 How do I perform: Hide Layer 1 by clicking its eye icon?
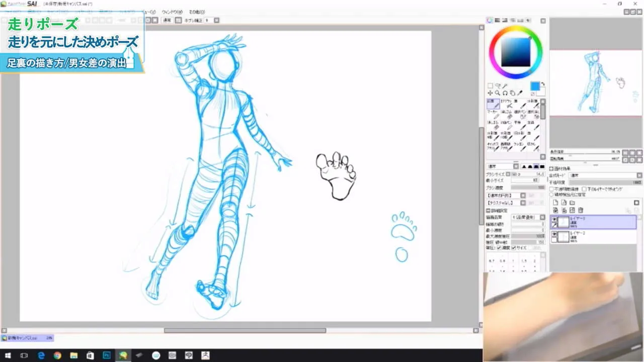point(554,220)
